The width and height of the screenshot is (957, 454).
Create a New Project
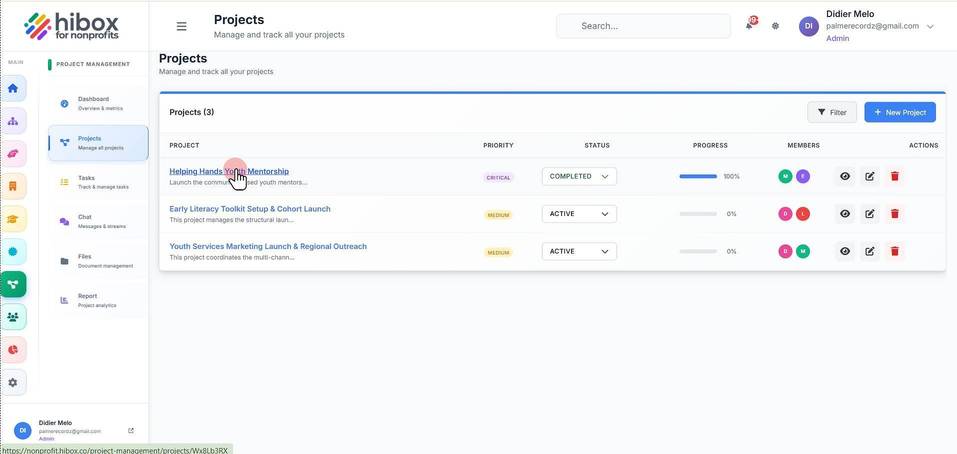pos(900,112)
